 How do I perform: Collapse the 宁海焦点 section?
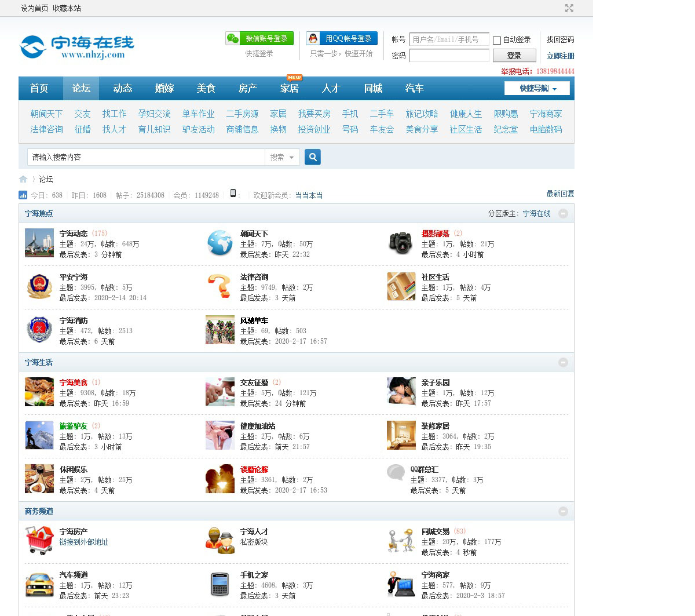[563, 214]
